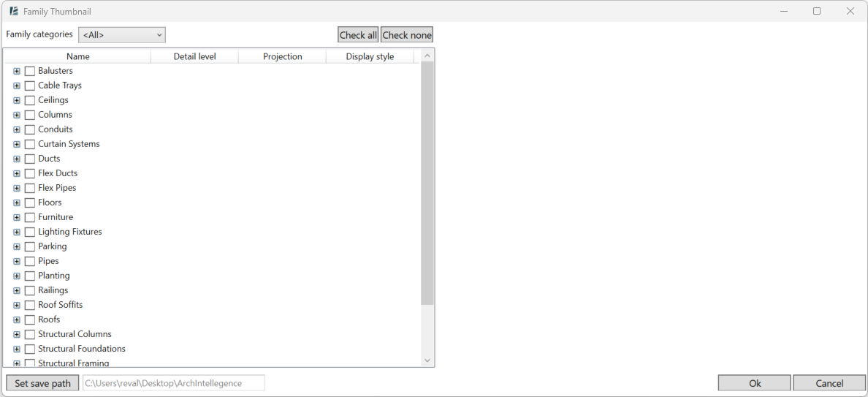The image size is (868, 397).
Task: Maximize the Family Thumbnail window
Action: pyautogui.click(x=817, y=11)
